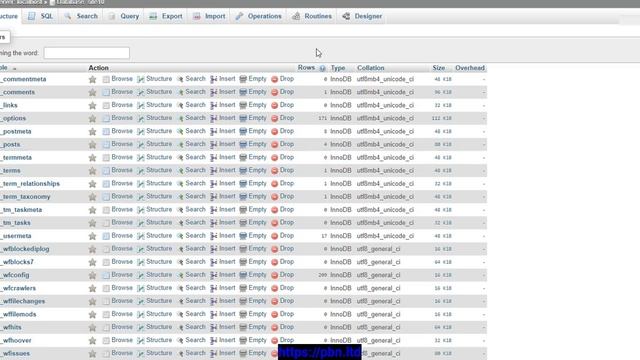This screenshot has height=360, width=640.
Task: Click Structure link for _wffilechanges
Action: [x=159, y=301]
